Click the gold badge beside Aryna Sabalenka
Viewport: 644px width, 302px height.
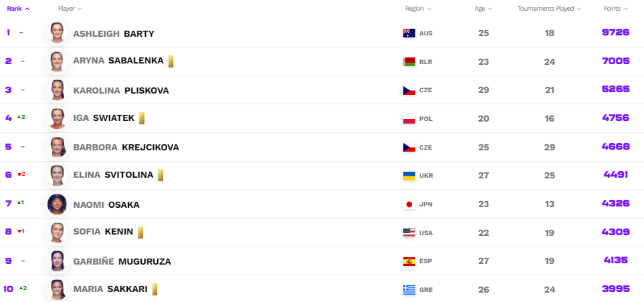tap(171, 61)
